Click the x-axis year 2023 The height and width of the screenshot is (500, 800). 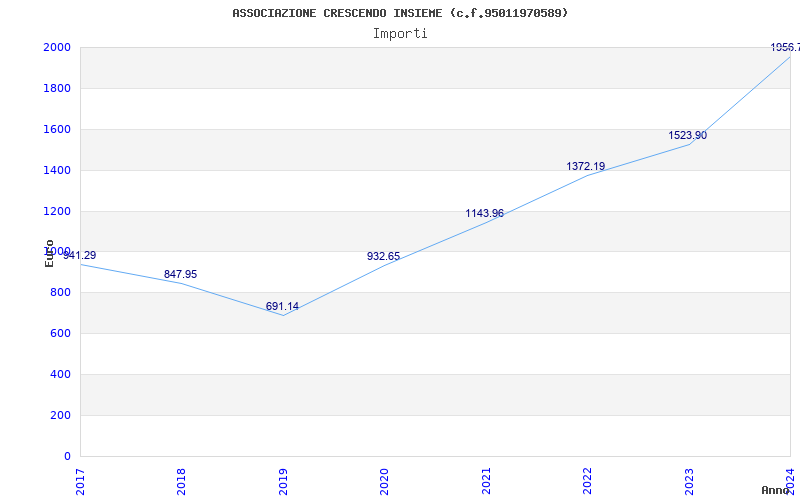(689, 482)
